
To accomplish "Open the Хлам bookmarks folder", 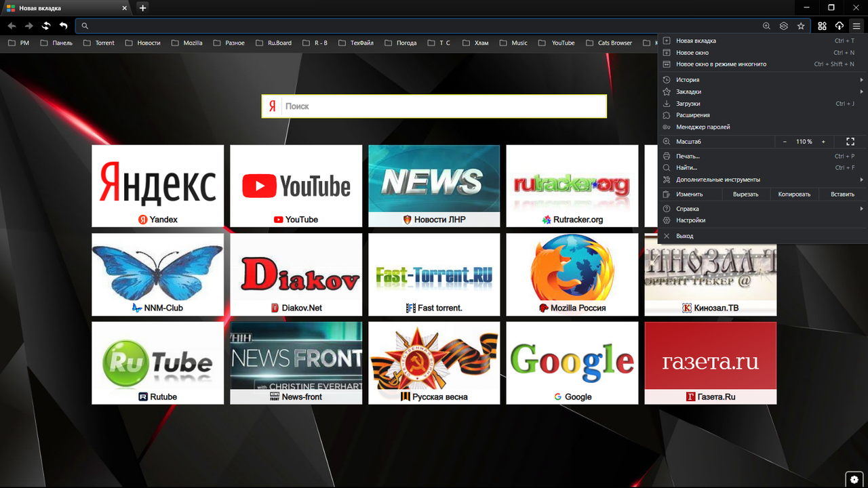I will (x=475, y=43).
